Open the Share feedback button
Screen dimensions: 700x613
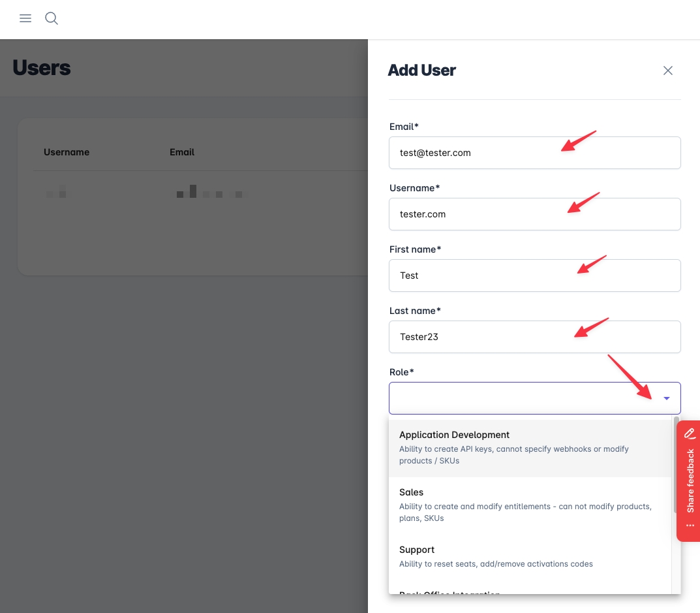pos(690,480)
